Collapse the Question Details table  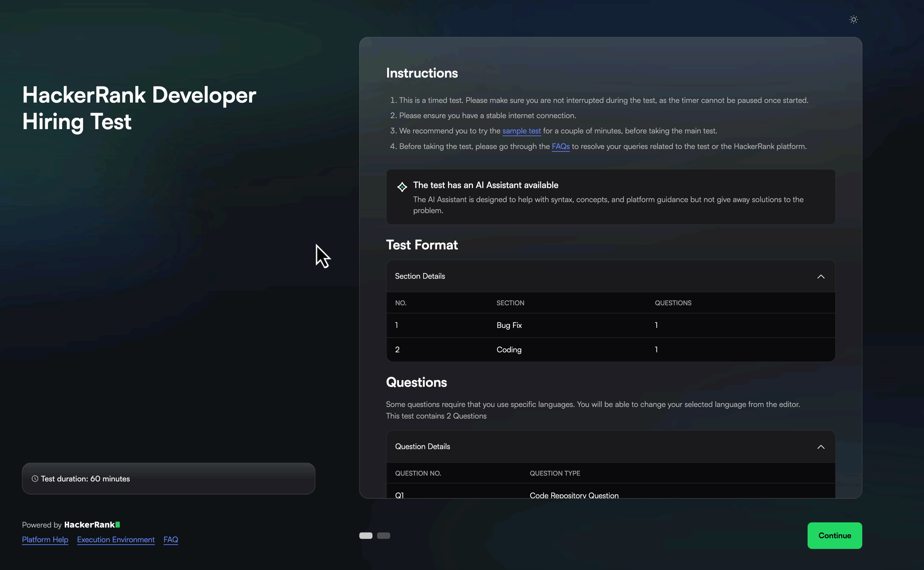[821, 447]
